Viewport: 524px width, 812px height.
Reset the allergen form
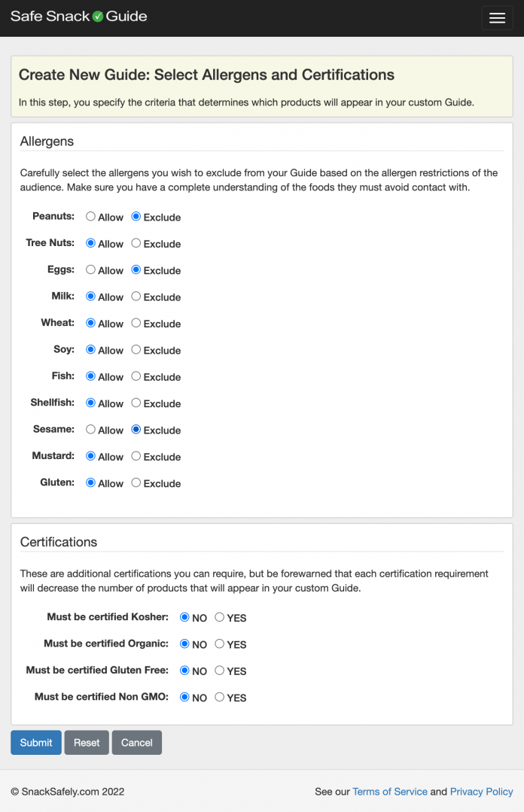point(87,743)
